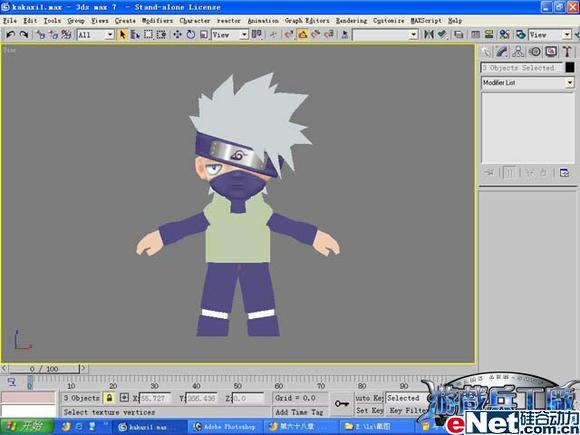The image size is (580, 435).
Task: Click the Windows Start button
Action: (x=27, y=426)
